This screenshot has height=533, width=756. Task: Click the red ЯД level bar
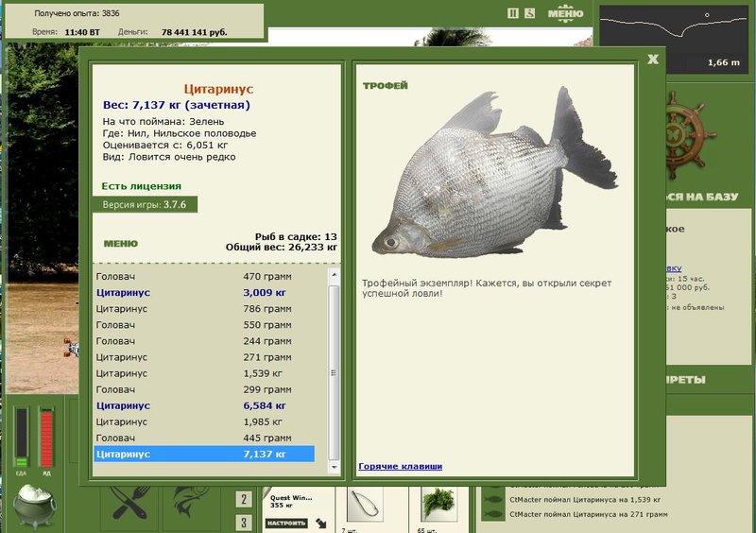[x=46, y=438]
